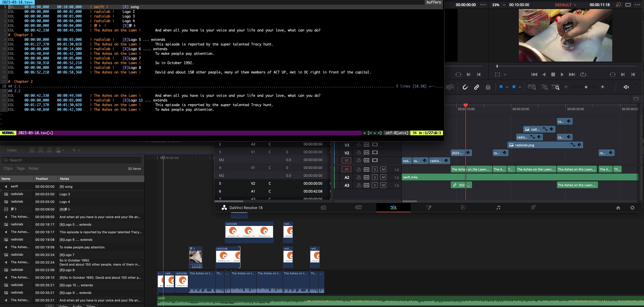
Task: Open the DEFAULT timeline name dropdown
Action: pyautogui.click(x=566, y=5)
